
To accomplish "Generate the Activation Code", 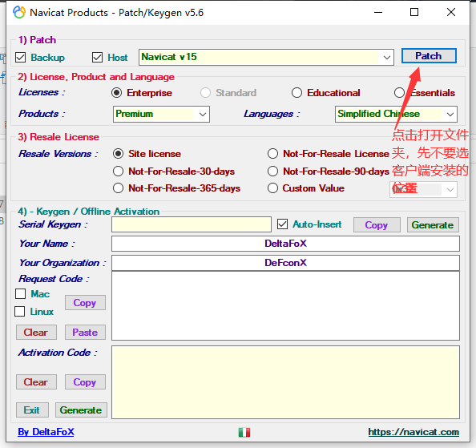I will coord(81,410).
